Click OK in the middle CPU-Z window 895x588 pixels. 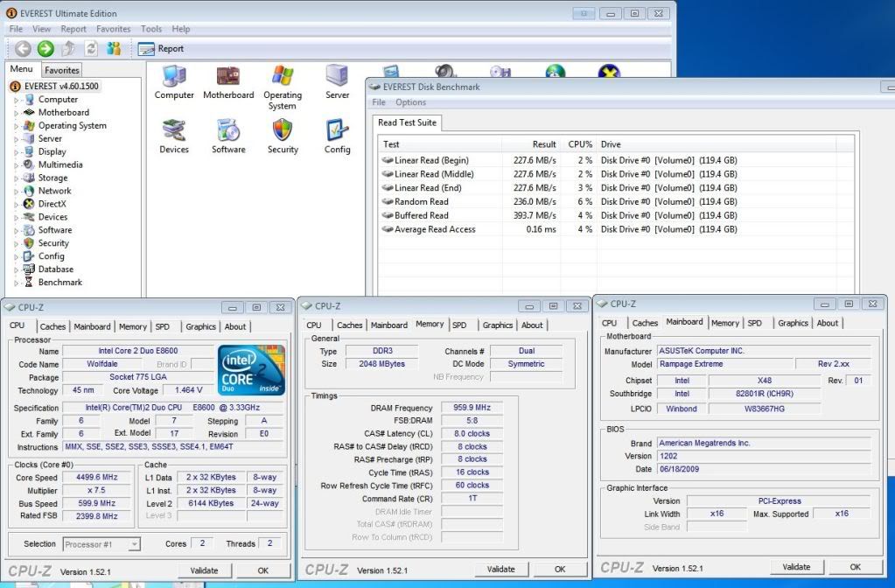[x=560, y=569]
